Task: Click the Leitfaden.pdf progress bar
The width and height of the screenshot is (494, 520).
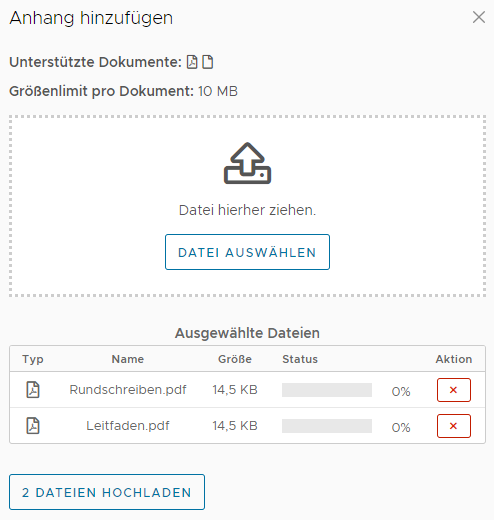Action: pyautogui.click(x=327, y=426)
